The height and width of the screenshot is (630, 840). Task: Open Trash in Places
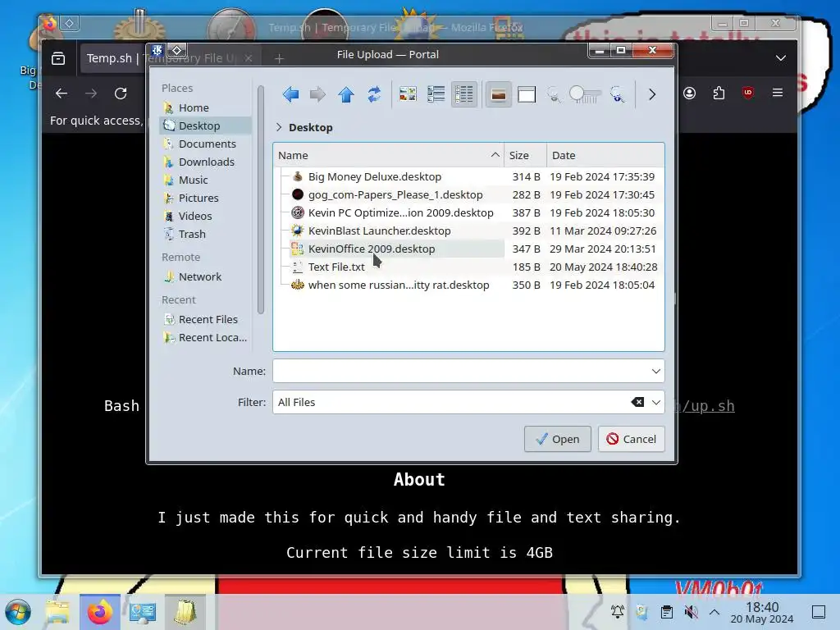205,234
